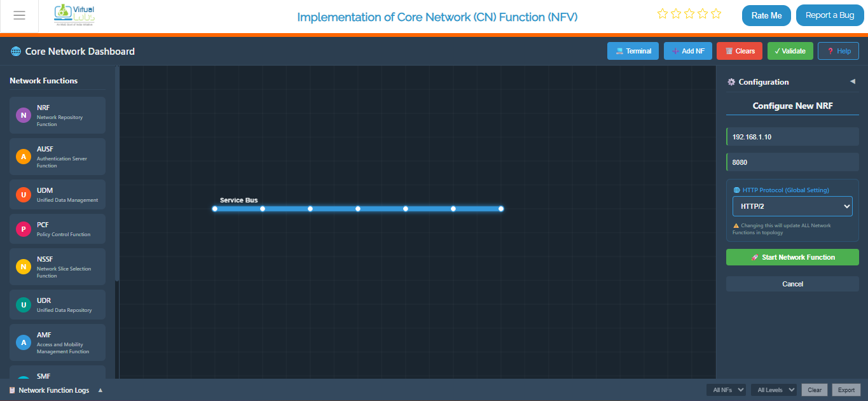Start the Network Function
Screen dimensions: 868x401
click(792, 257)
